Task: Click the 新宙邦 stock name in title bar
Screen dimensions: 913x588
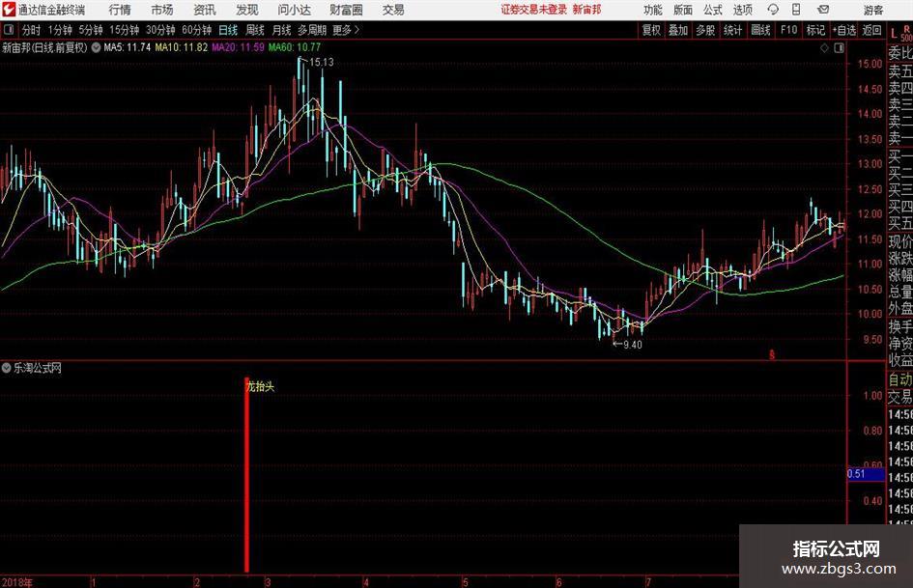Action: [586, 10]
